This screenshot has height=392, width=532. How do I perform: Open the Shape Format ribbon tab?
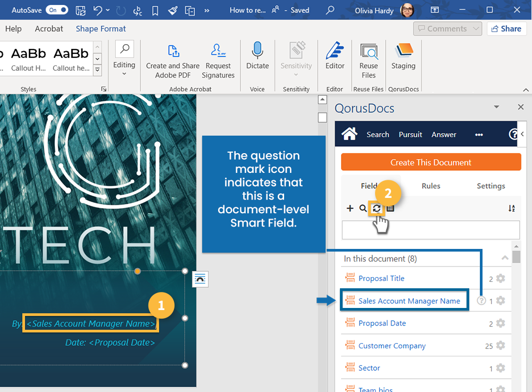point(101,29)
